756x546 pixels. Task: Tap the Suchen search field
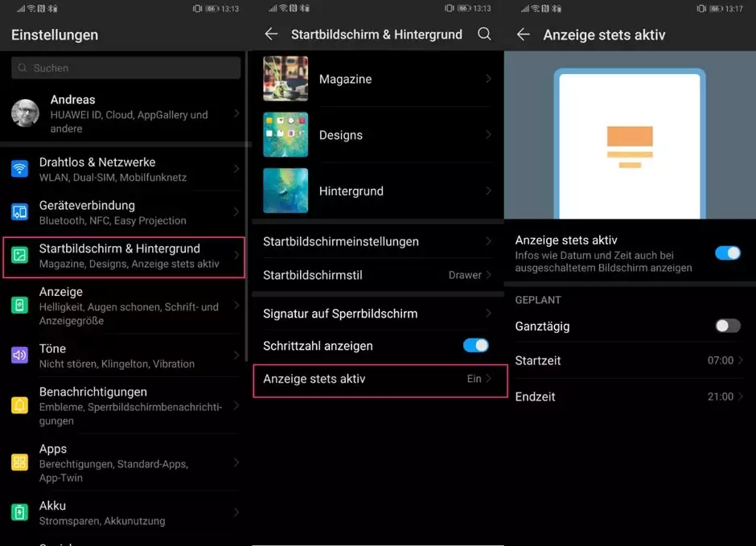(x=126, y=68)
